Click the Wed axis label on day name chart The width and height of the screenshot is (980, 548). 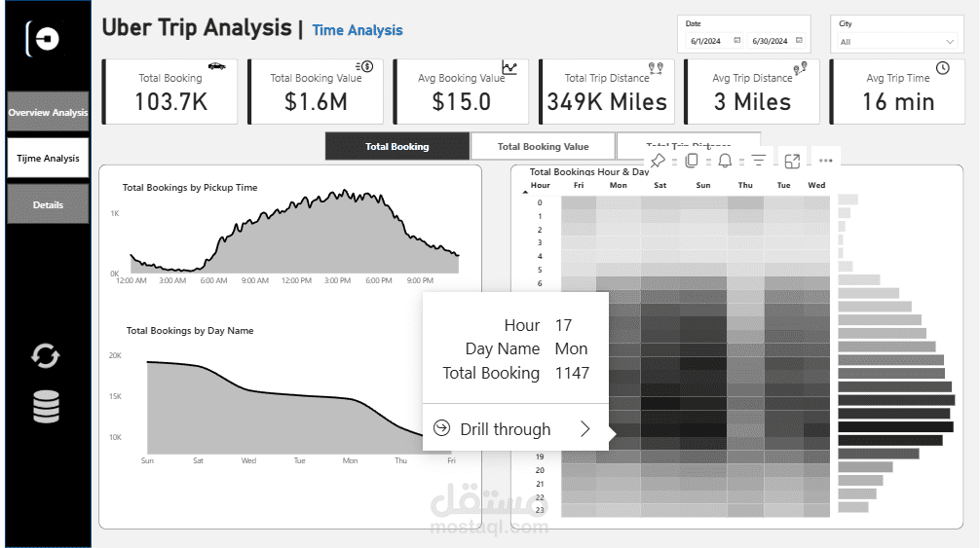248,460
